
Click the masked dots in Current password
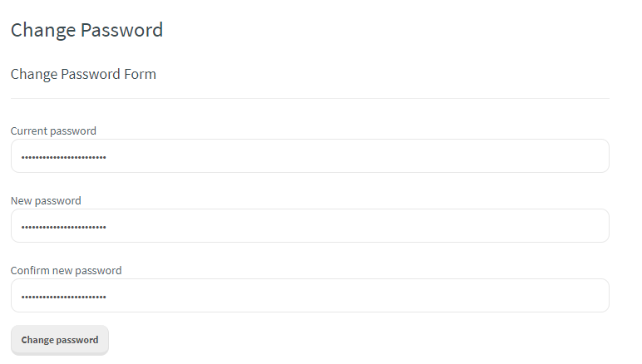pos(64,157)
